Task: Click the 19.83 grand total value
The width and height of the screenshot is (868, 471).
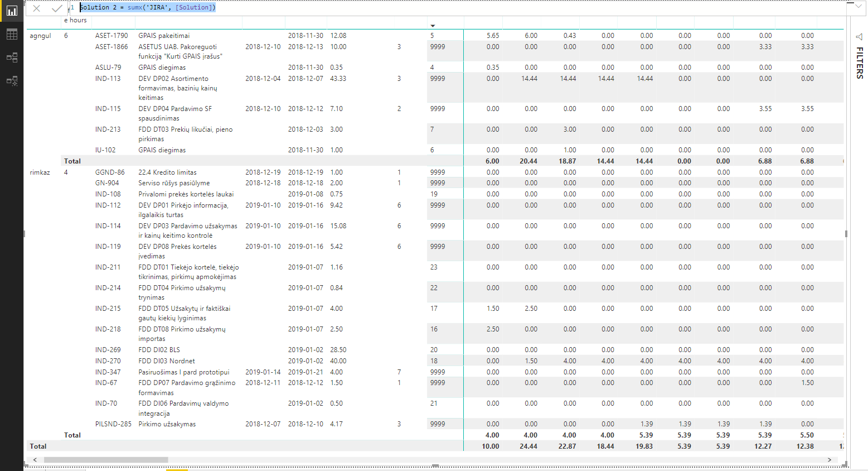Action: tap(644, 446)
